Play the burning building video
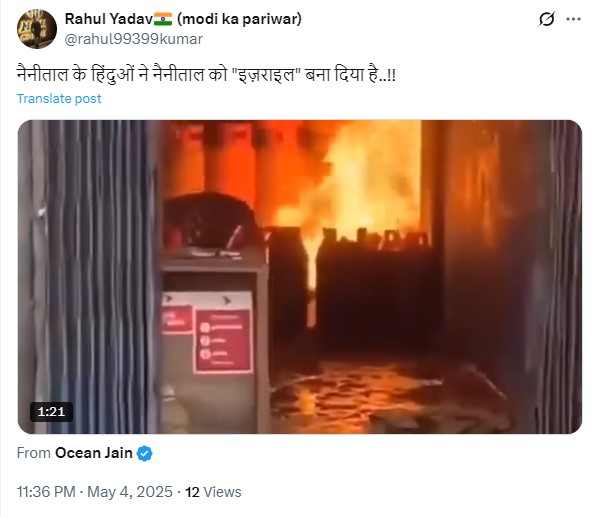This screenshot has width=595, height=517. tap(300, 277)
